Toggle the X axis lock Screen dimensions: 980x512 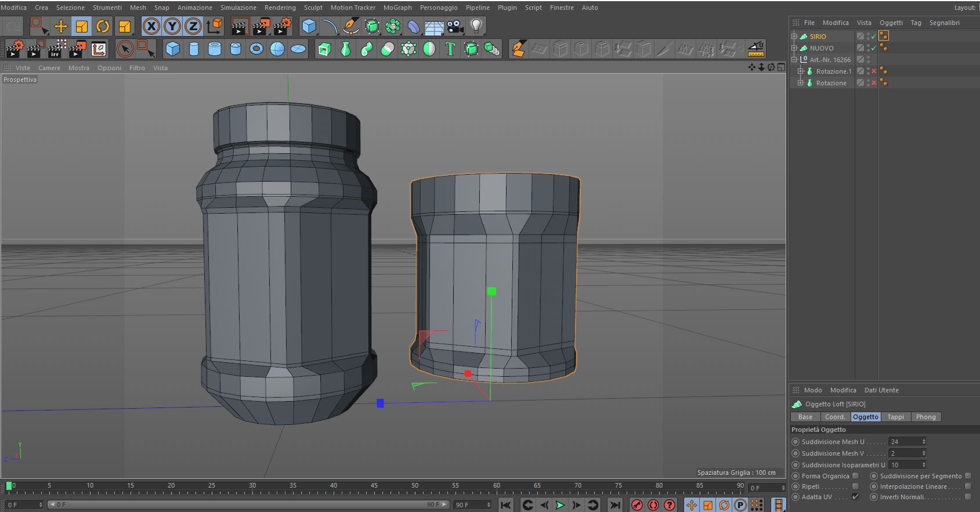click(x=151, y=26)
